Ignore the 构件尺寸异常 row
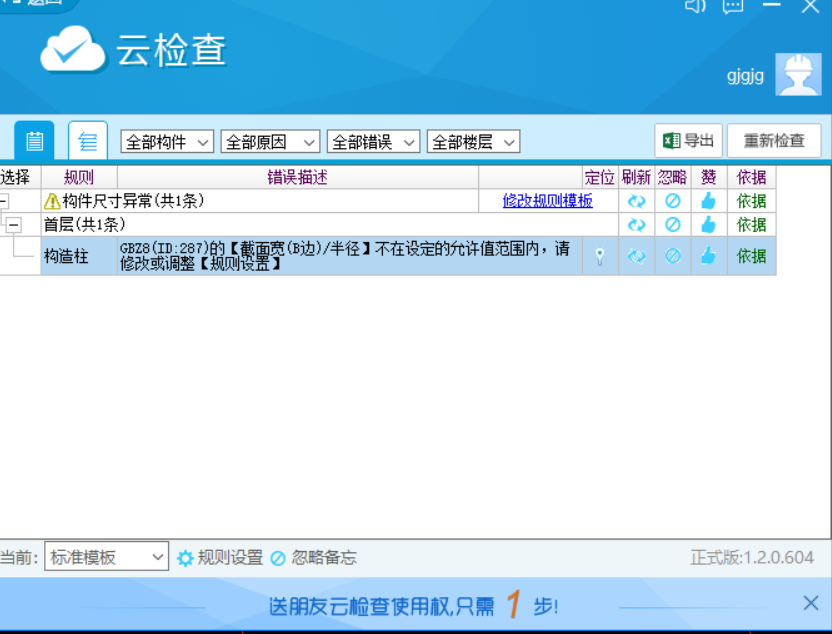 pyautogui.click(x=673, y=201)
